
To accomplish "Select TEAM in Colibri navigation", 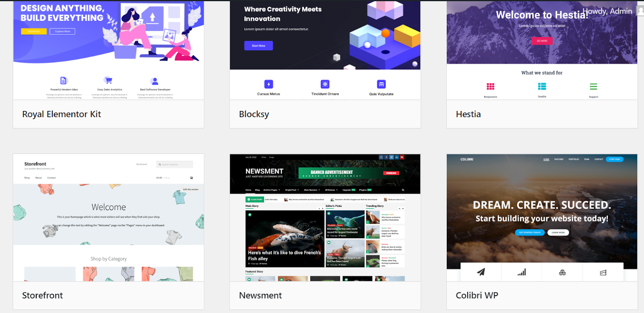I will tap(586, 159).
